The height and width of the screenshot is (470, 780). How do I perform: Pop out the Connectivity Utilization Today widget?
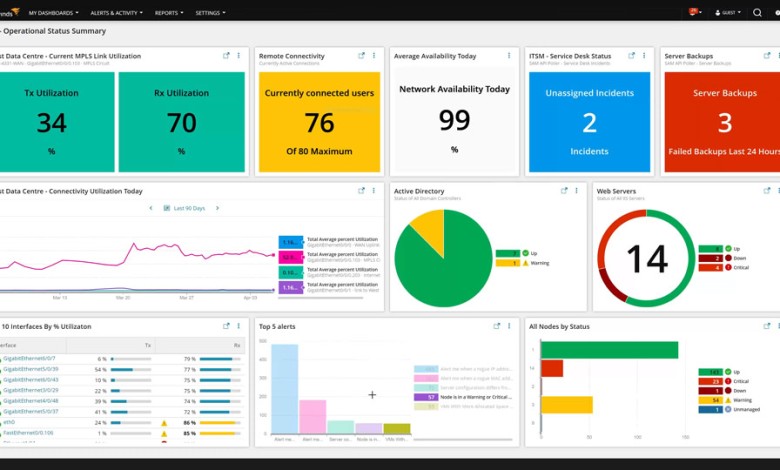click(362, 190)
